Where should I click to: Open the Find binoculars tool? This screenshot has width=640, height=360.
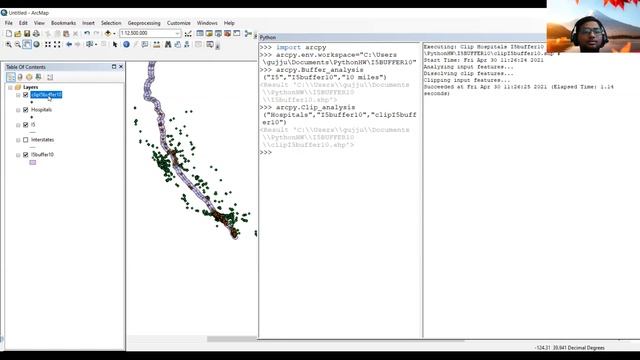[x=168, y=44]
